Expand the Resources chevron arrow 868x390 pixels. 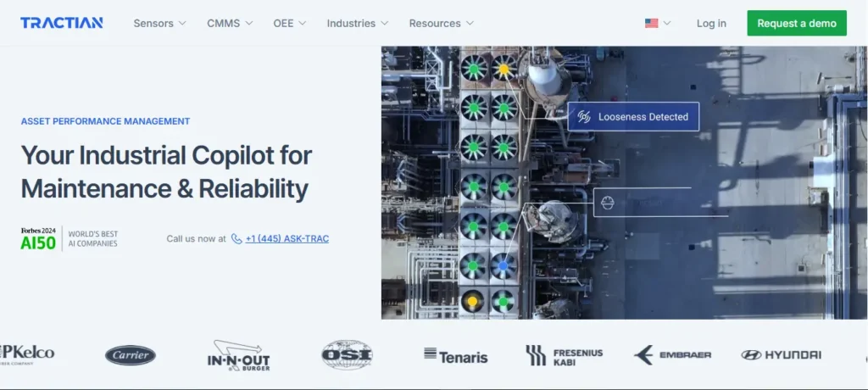(470, 23)
